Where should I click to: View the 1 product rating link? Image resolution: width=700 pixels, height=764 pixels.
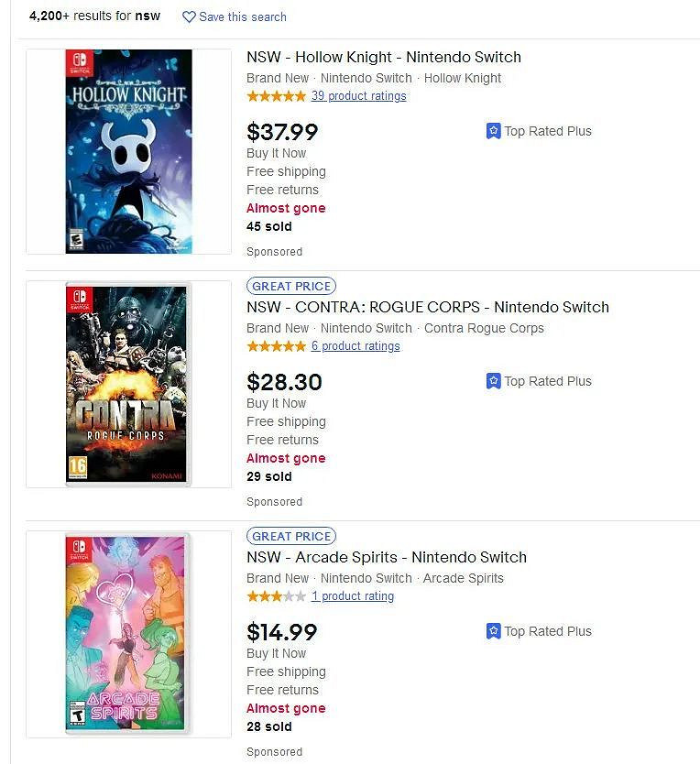(352, 596)
